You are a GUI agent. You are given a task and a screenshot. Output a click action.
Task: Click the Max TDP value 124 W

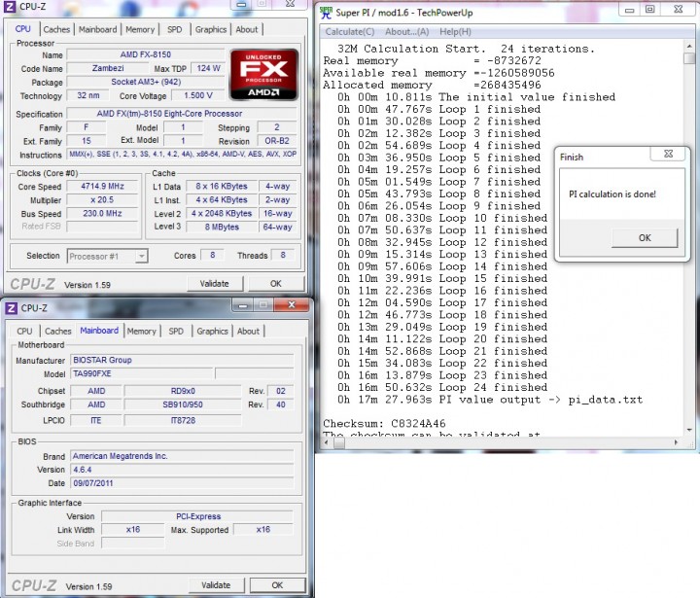pos(208,68)
